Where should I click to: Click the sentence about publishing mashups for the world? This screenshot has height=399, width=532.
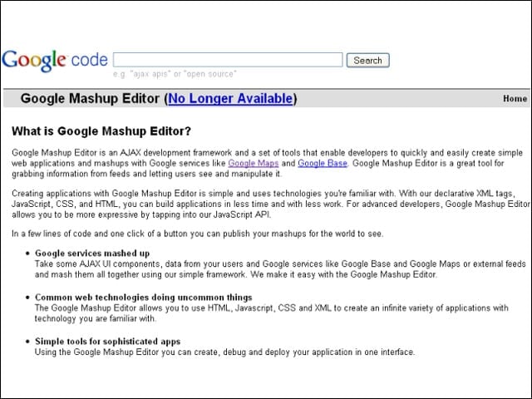pos(198,234)
